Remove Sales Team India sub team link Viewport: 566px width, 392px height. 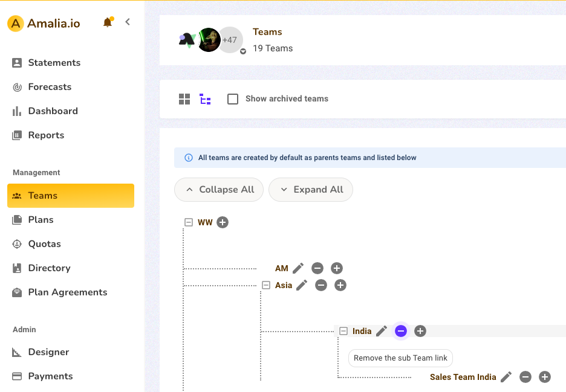[525, 377]
